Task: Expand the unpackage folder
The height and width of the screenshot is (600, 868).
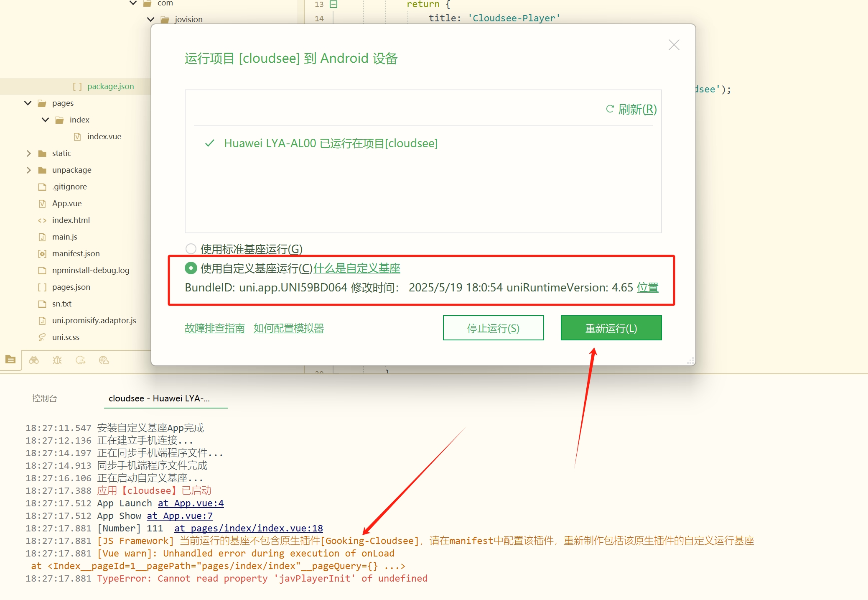Action: coord(28,170)
